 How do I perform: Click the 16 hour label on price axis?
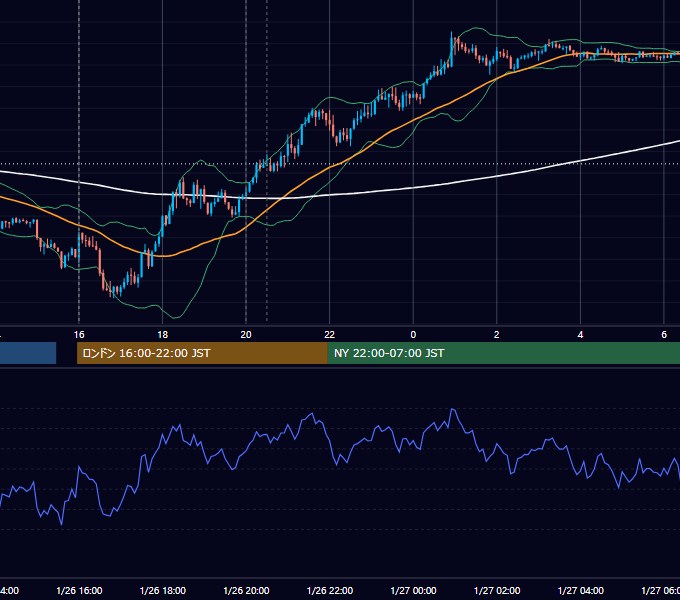(79, 335)
